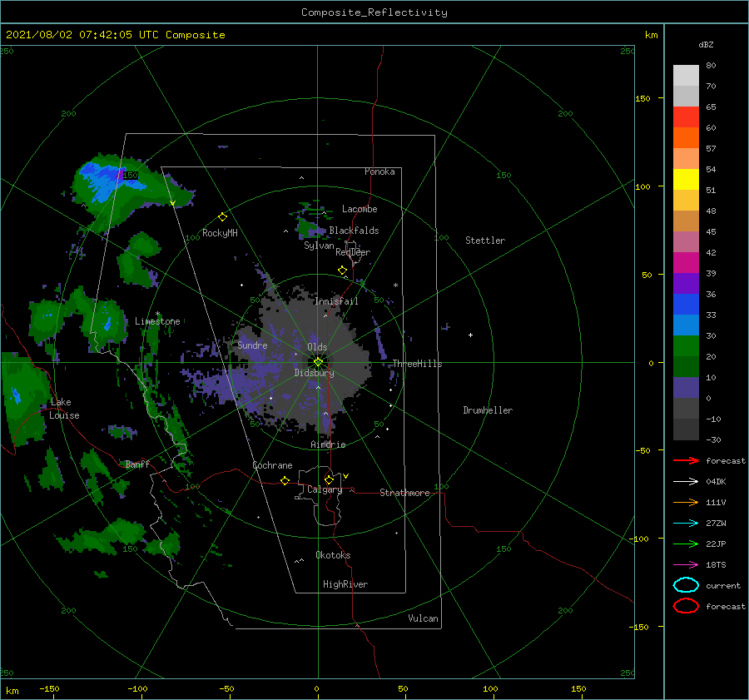Click the HighRiver label
The image size is (749, 700).
pyautogui.click(x=345, y=584)
